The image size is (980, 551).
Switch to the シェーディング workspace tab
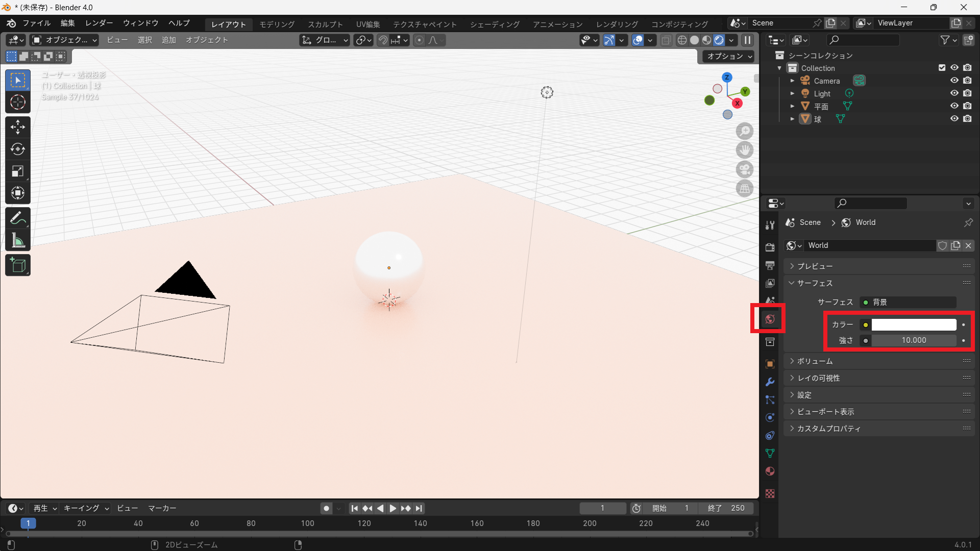point(494,24)
